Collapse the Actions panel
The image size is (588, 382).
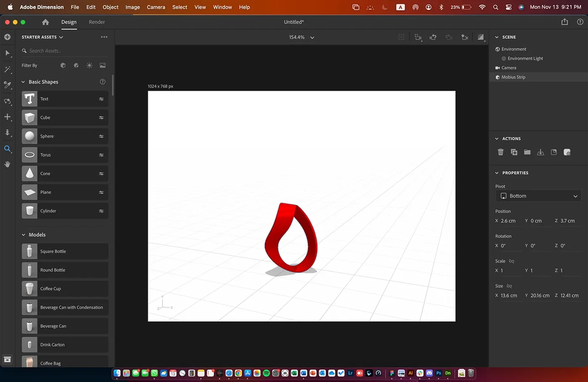point(497,139)
